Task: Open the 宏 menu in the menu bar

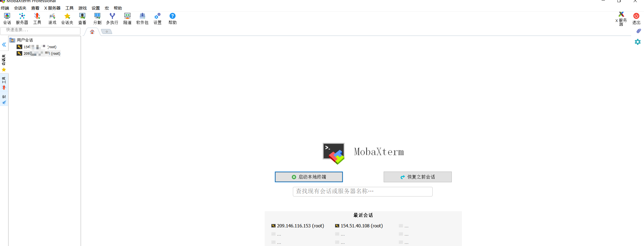Action: click(107, 8)
